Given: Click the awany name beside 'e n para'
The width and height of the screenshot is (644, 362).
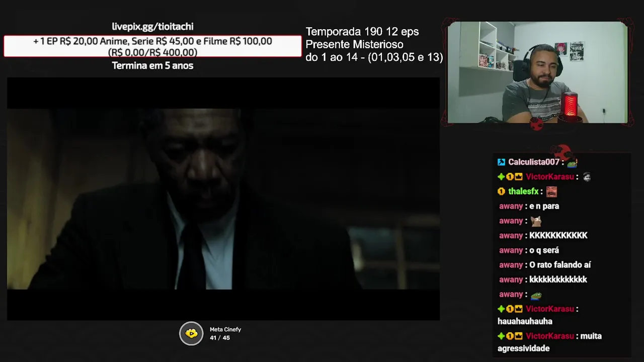Looking at the screenshot, I should pos(511,206).
